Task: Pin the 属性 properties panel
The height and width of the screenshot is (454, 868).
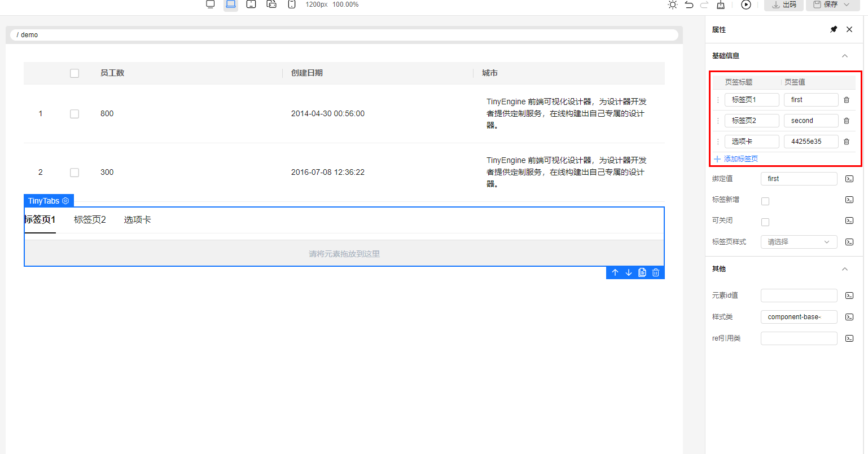Action: pos(834,29)
